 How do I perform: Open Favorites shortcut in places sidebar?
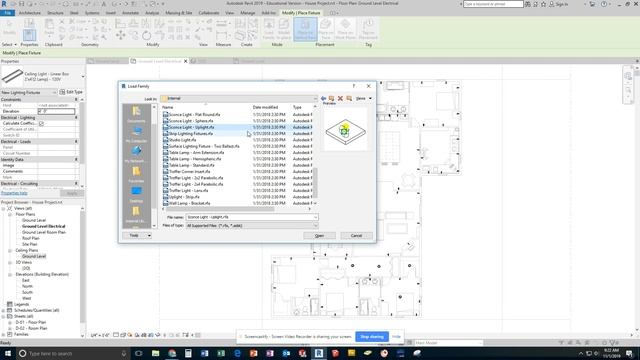[136, 174]
